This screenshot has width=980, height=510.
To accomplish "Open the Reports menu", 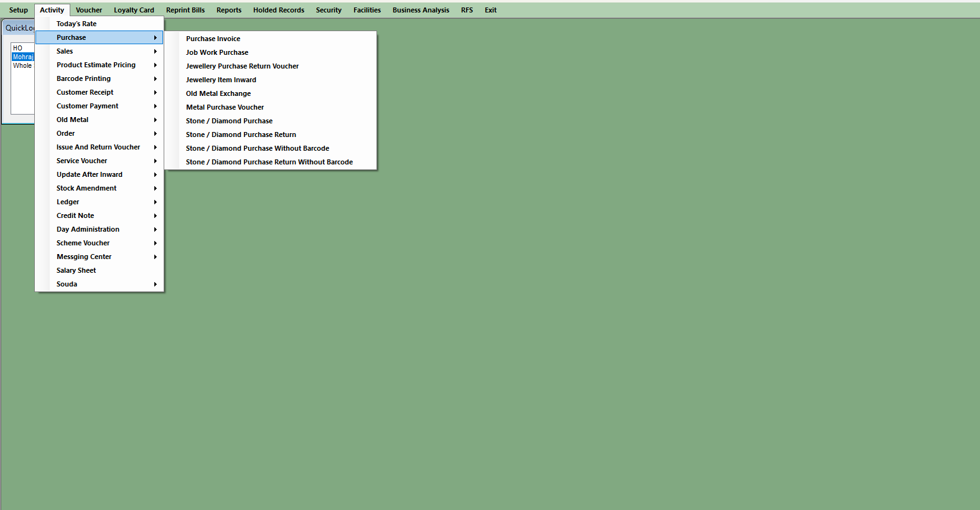I will (x=229, y=10).
